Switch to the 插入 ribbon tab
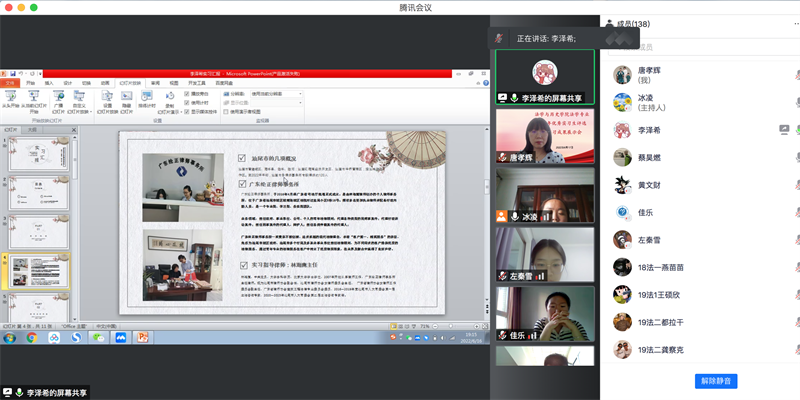800x400 pixels. click(49, 83)
